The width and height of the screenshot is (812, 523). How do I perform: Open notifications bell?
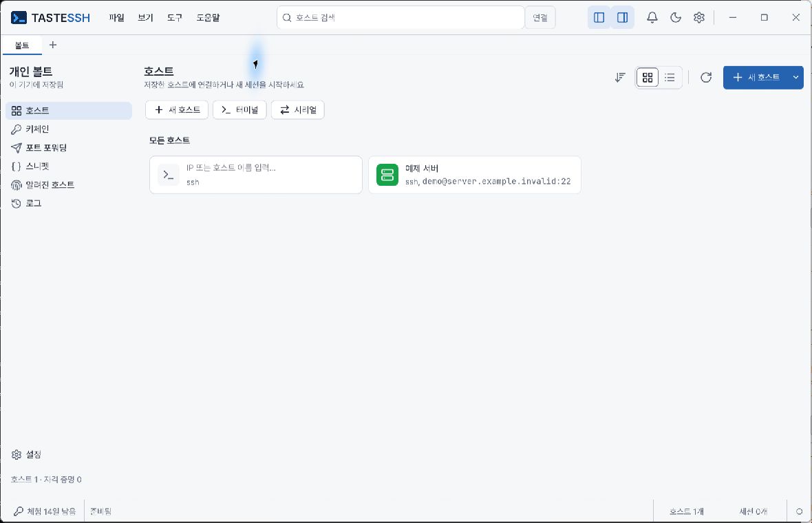pyautogui.click(x=652, y=18)
